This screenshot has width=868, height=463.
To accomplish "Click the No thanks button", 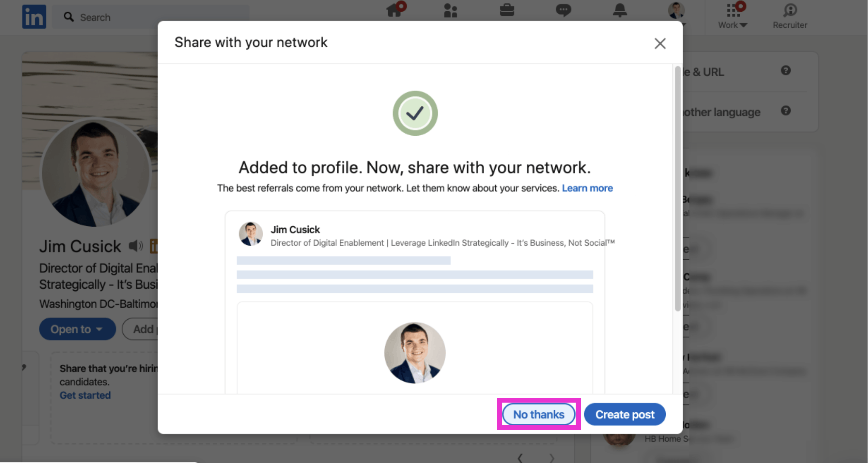I will [539, 414].
